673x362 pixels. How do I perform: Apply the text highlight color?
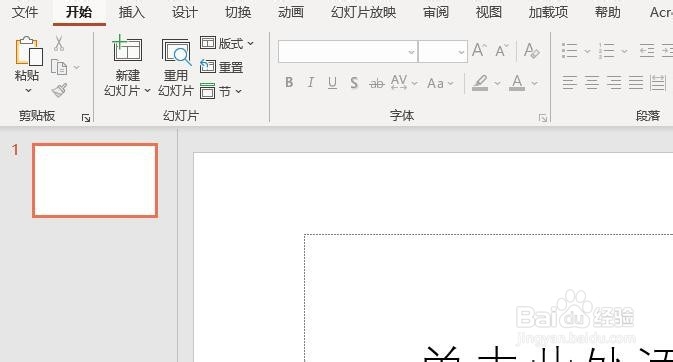pyautogui.click(x=480, y=82)
